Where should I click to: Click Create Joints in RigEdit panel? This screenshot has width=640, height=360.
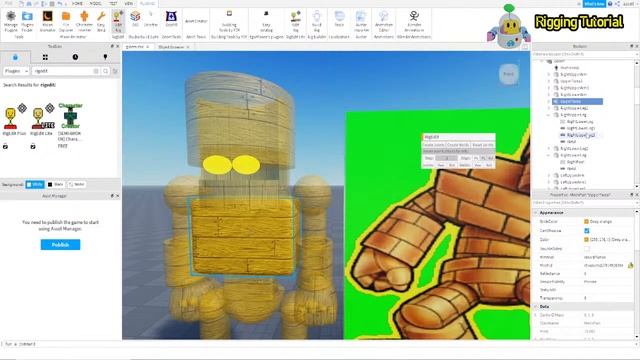click(x=433, y=145)
